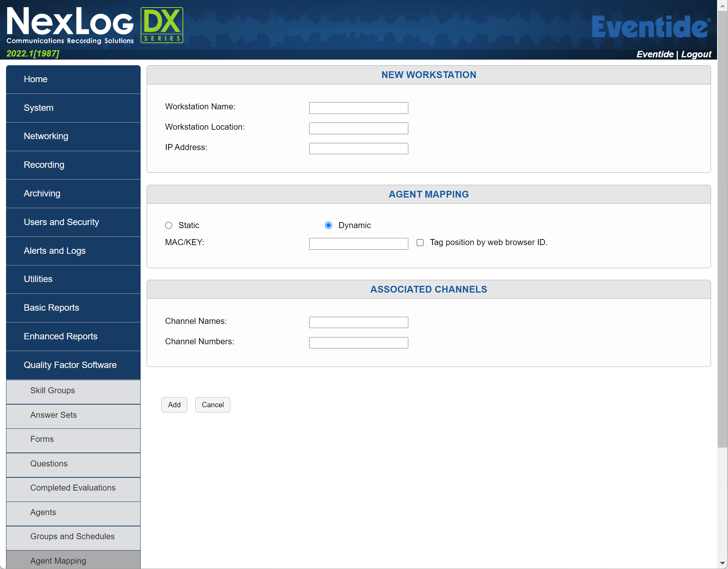
Task: Select the Static radio button
Action: [169, 225]
